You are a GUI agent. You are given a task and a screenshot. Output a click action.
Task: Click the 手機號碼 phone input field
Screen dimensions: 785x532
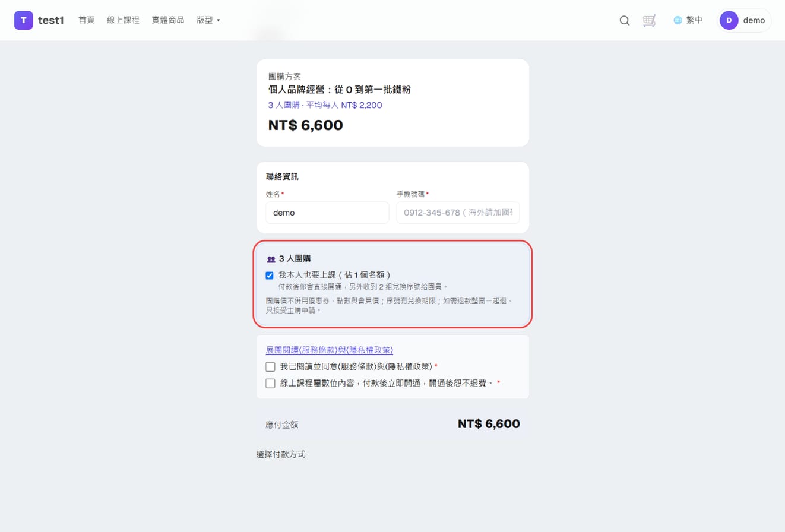(x=458, y=213)
